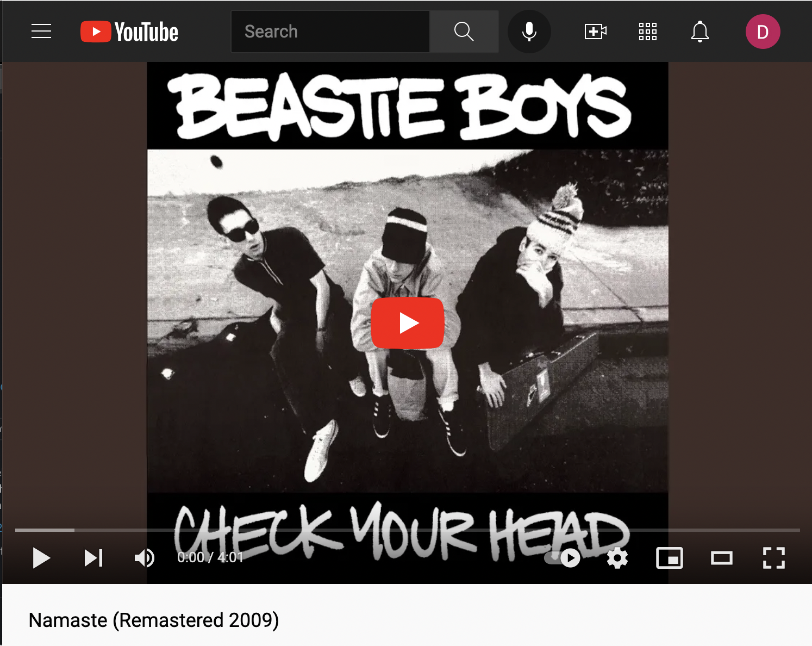
Task: Click the Namaste (Remastered 2009) title
Action: (154, 620)
